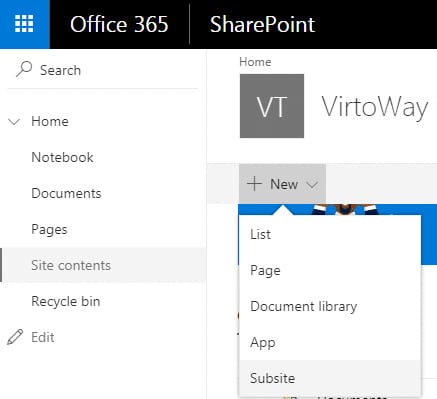The image size is (437, 399).
Task: Go to Pages in left navigation
Action: click(49, 230)
